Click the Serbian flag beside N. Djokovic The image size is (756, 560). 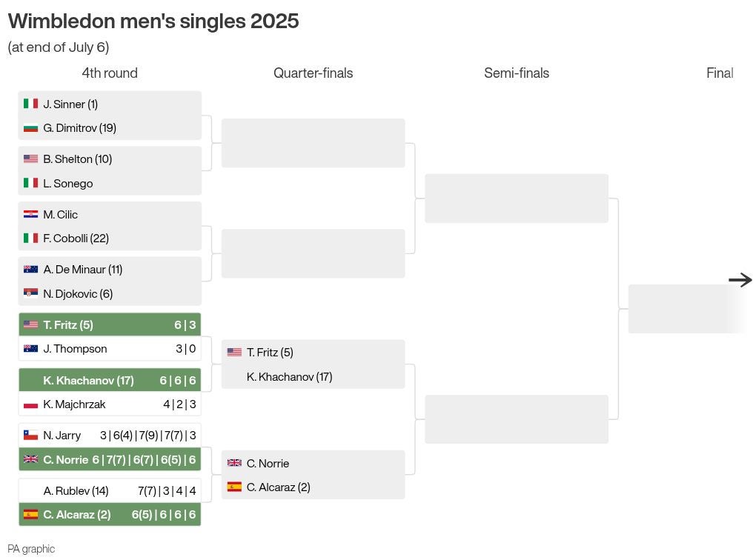click(x=31, y=293)
